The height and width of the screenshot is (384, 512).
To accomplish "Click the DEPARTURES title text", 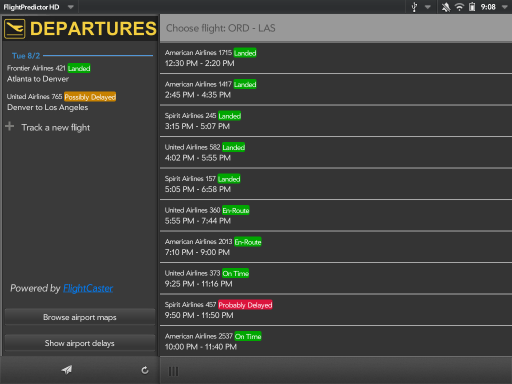I will 93,28.
